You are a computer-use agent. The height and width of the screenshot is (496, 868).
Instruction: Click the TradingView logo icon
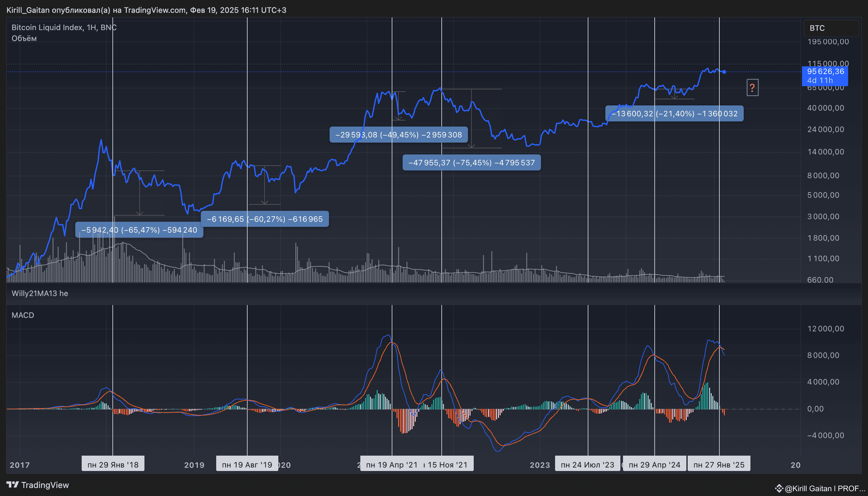click(12, 484)
